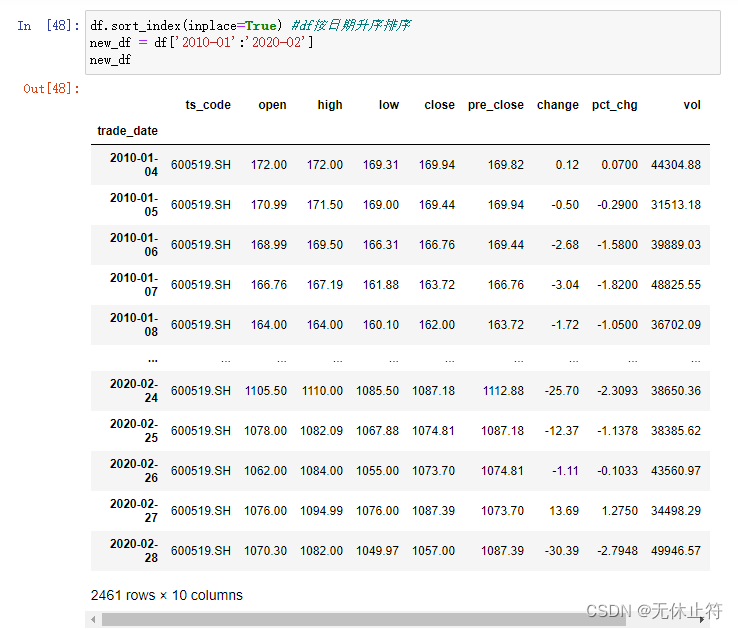738x629 pixels.
Task: Click vol value 36702.09
Action: click(676, 325)
